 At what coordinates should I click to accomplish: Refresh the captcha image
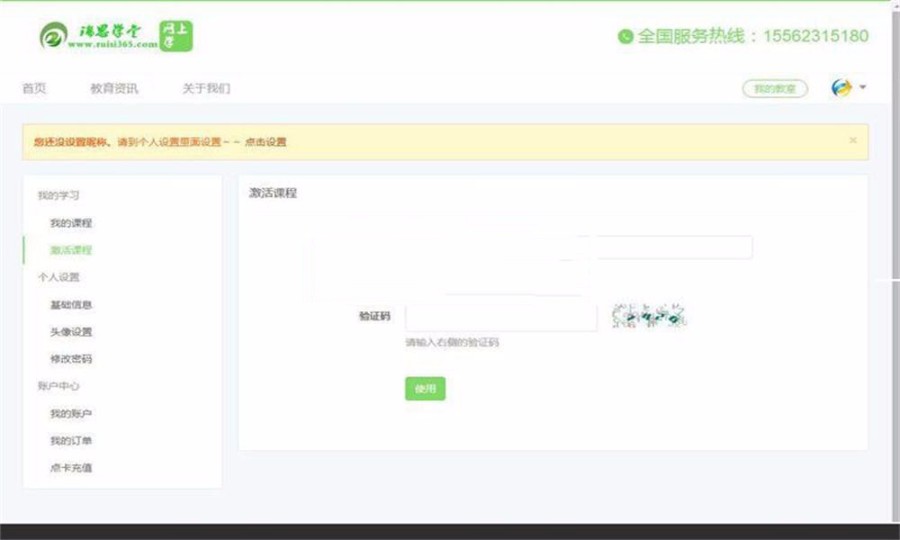[x=649, y=316]
